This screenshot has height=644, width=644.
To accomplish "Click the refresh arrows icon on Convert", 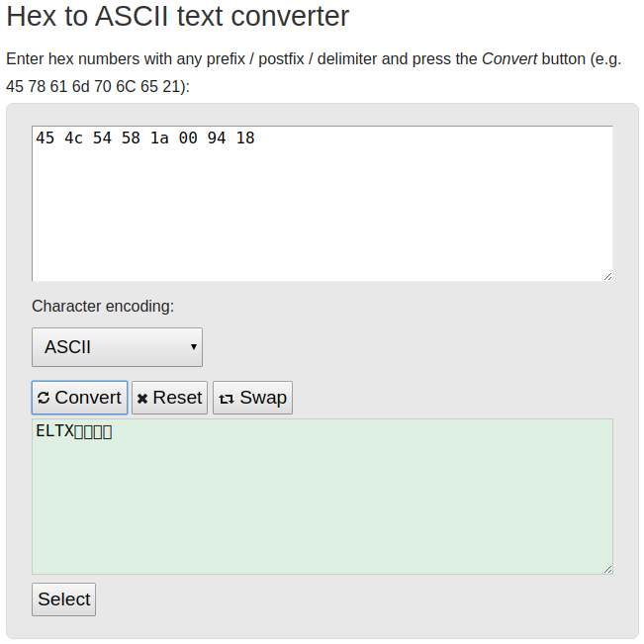I will (x=44, y=398).
